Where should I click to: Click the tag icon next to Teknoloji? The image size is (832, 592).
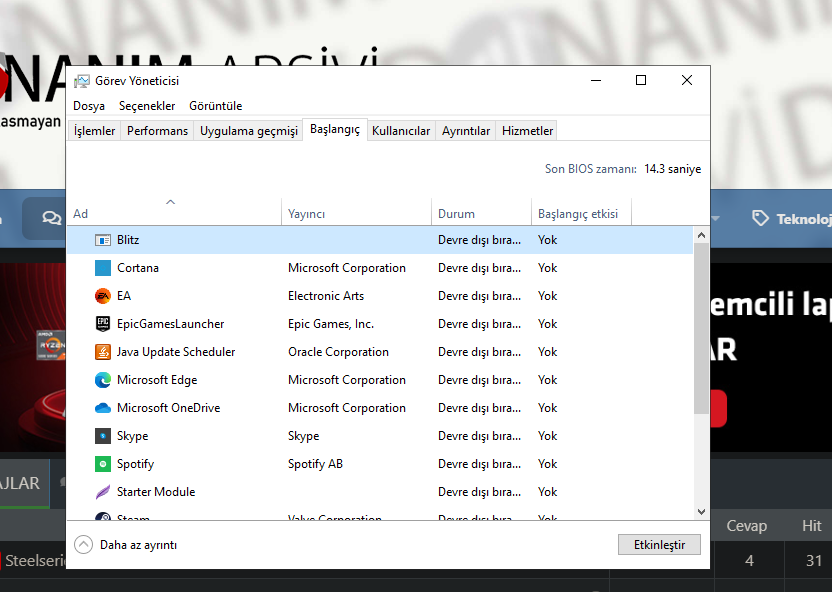760,218
